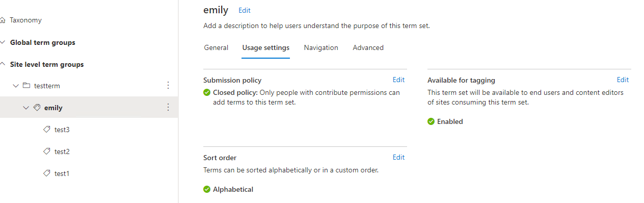This screenshot has height=203, width=644.
Task: Click the testterm folder icon
Action: coord(26,86)
